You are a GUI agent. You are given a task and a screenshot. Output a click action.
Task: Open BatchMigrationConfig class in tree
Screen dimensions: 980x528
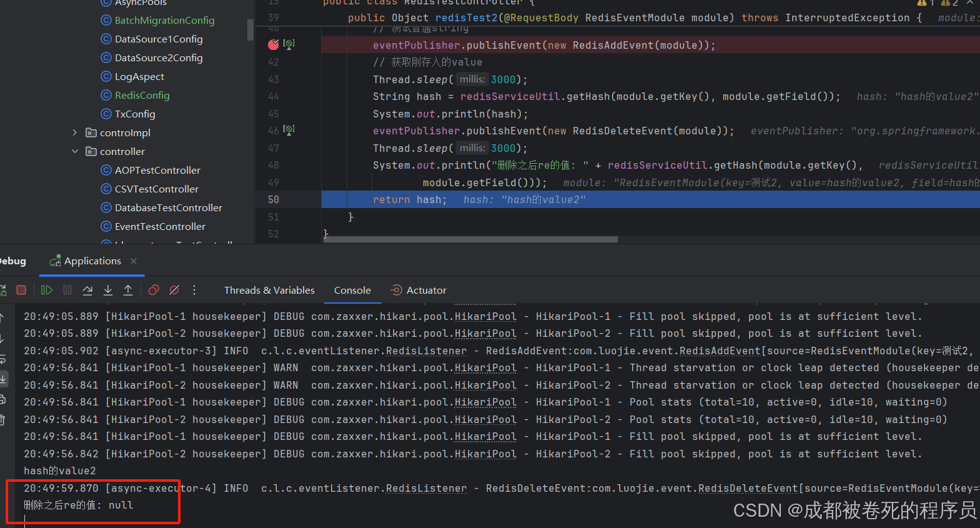coord(164,20)
